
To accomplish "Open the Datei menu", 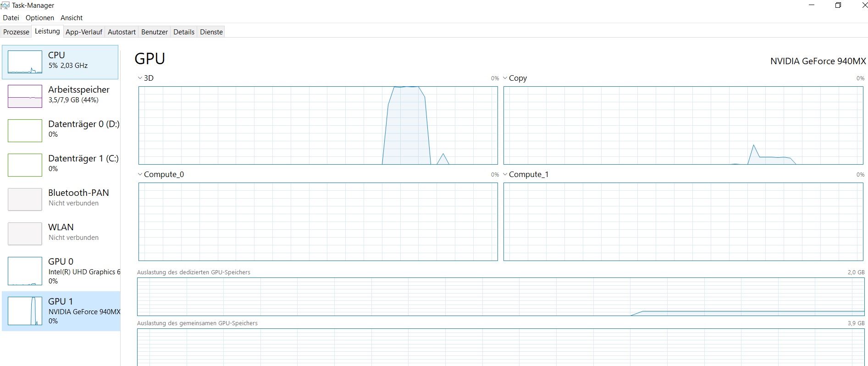I will [x=11, y=18].
